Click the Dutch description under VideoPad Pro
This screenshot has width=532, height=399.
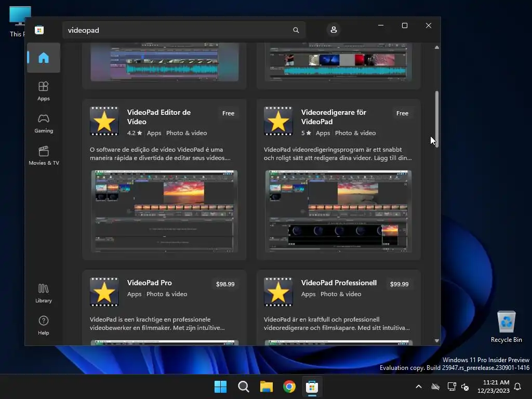(x=157, y=324)
